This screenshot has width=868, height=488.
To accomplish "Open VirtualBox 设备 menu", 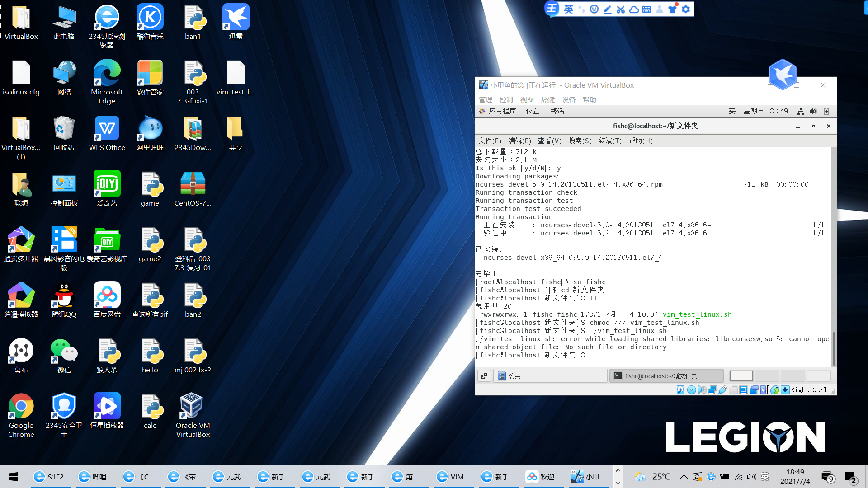I will tap(569, 99).
